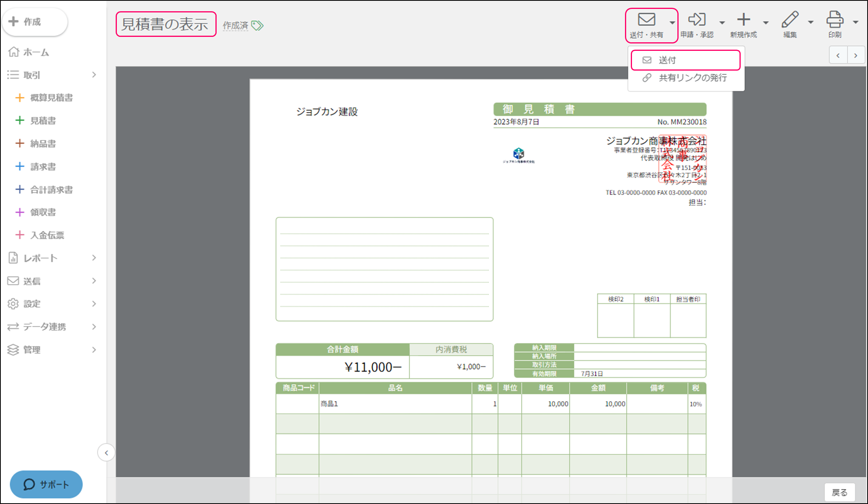Open dropdown arrow next to 編集

tap(811, 22)
